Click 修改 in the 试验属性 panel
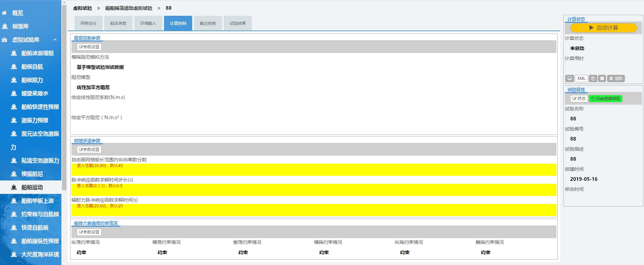644x265 pixels. (579, 99)
